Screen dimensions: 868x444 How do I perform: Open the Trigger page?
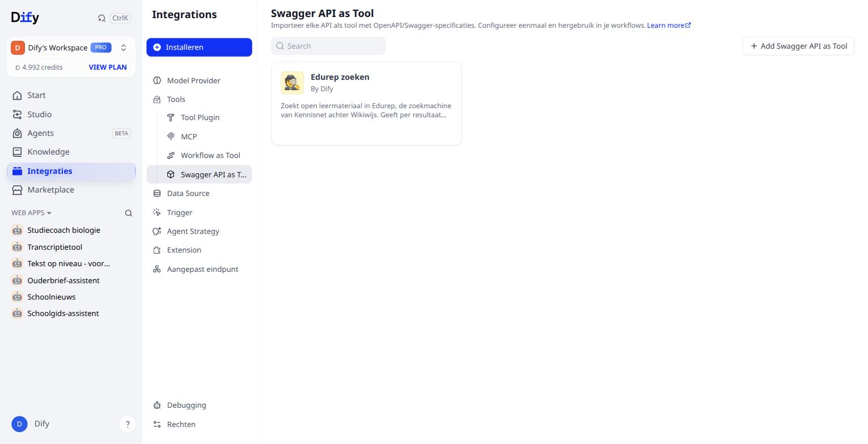click(x=199, y=212)
